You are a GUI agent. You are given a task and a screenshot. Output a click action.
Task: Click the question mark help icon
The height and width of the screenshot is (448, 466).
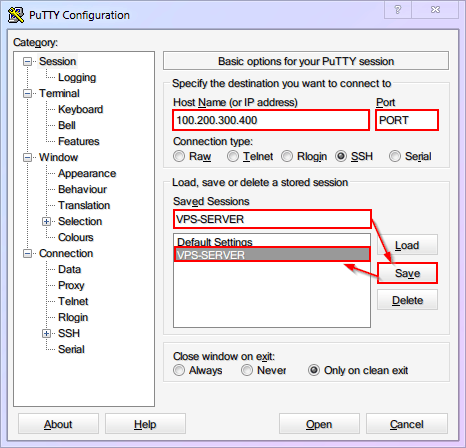(398, 10)
